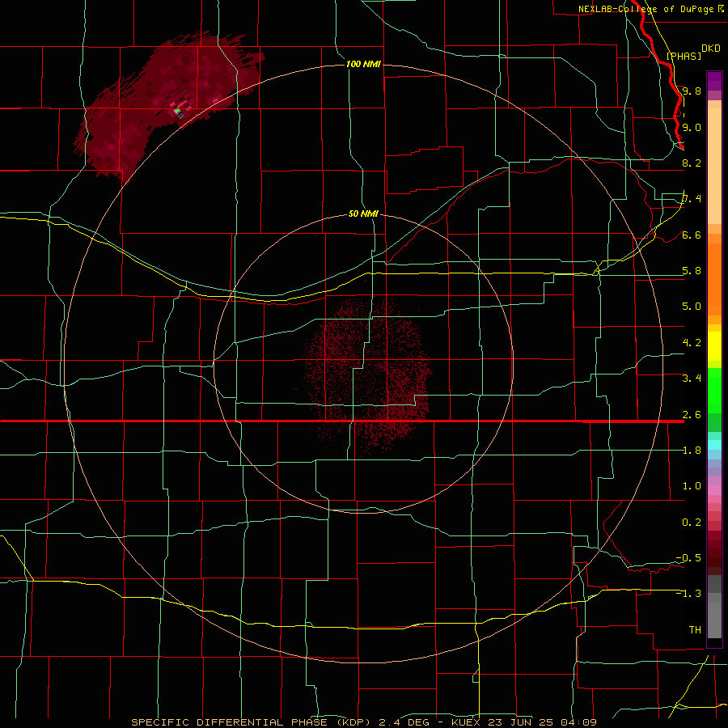This screenshot has width=728, height=728.
Task: Click the 2.6 value on the color scale
Action: tap(692, 415)
